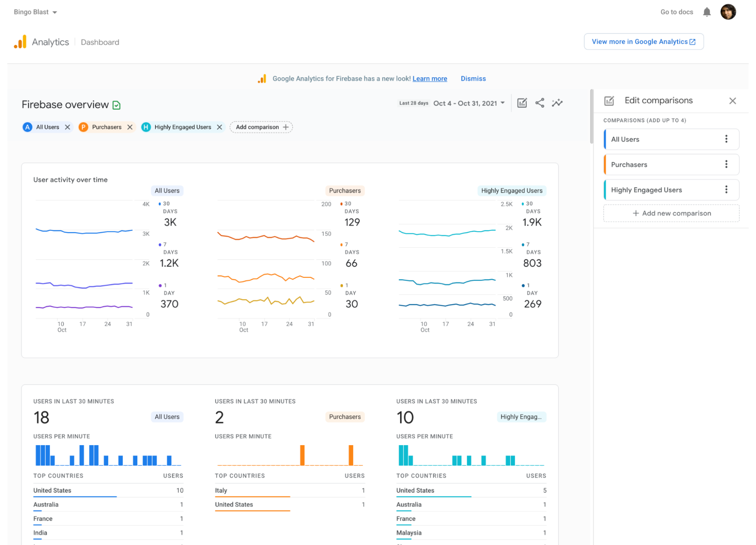Image resolution: width=756 pixels, height=545 pixels.
Task: Open the three-dot options for Highly Engaged Users
Action: 726,190
